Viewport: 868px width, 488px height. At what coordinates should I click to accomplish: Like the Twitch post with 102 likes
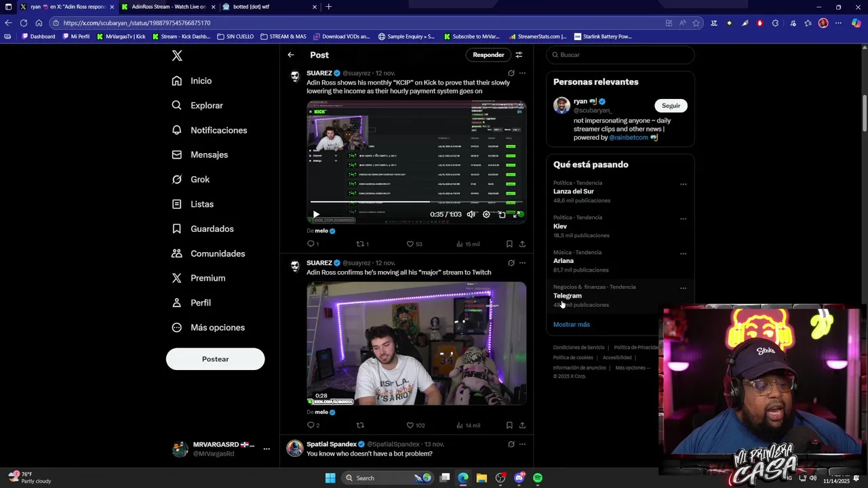[x=415, y=426]
